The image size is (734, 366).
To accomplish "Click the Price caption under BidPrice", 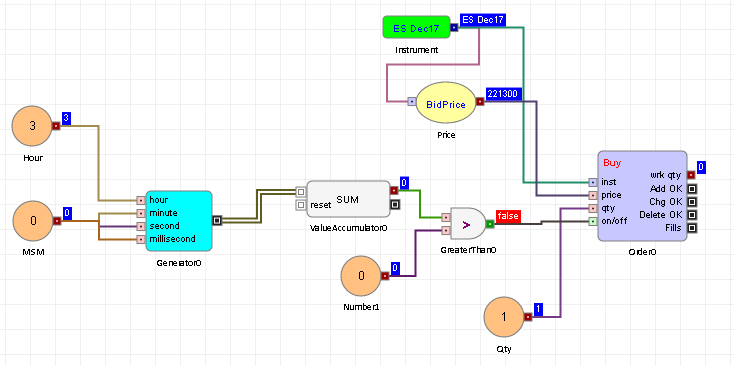I will [x=446, y=135].
